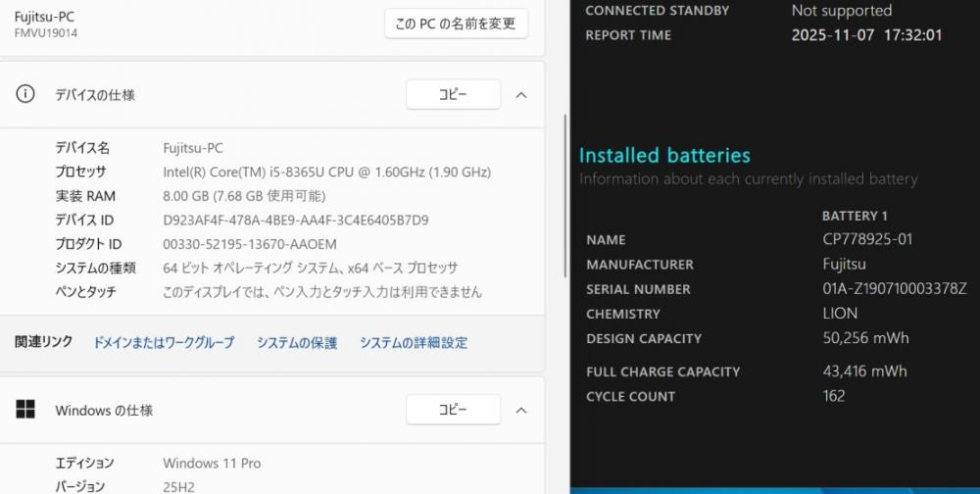Copy the device specifications

453,95
